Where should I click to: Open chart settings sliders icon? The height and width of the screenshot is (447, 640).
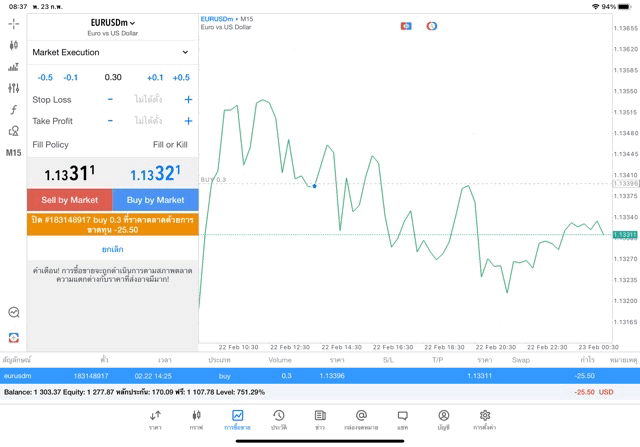(13, 88)
